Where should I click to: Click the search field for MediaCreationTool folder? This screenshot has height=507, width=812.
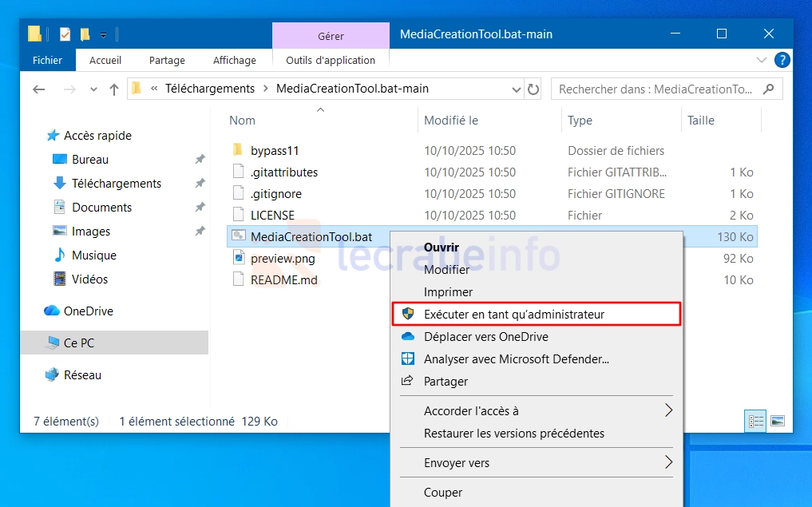pyautogui.click(x=656, y=89)
